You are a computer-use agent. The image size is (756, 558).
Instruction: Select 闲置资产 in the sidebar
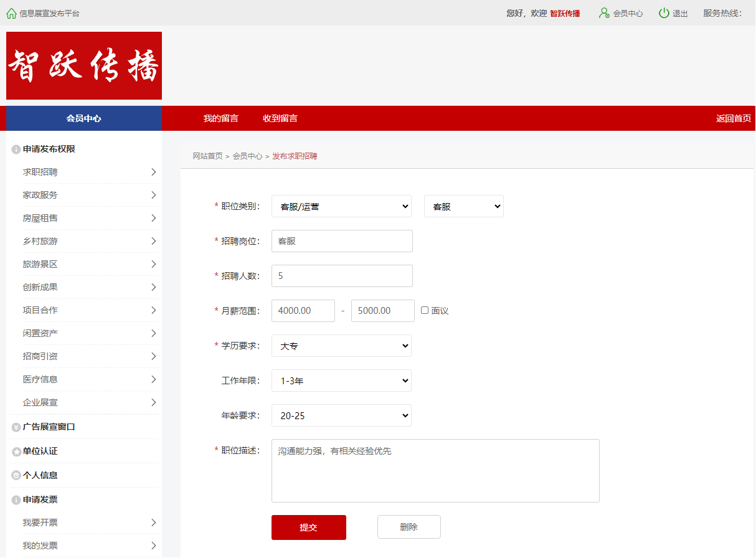click(40, 333)
